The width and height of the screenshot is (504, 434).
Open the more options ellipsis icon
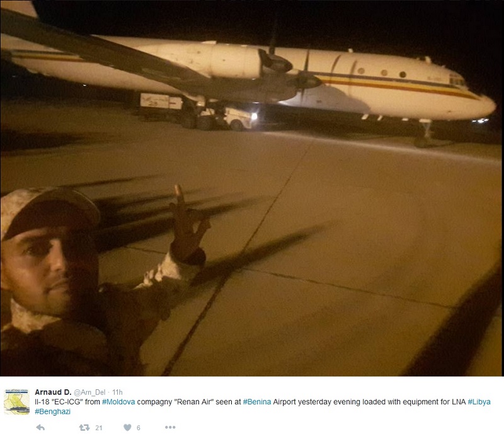tap(170, 427)
